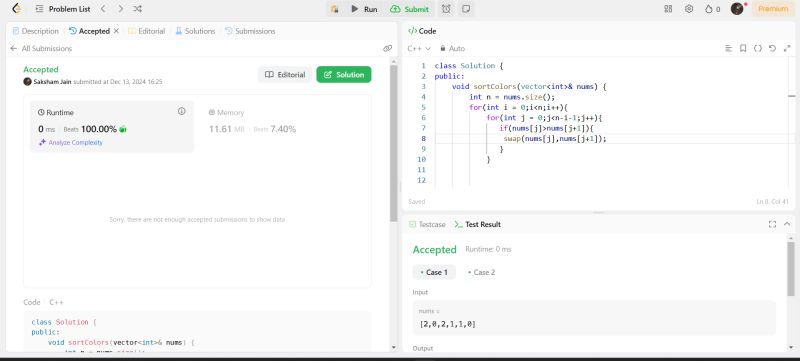Image resolution: width=800 pixels, height=361 pixels.
Task: Click the streak flame counter
Action: coord(713,9)
